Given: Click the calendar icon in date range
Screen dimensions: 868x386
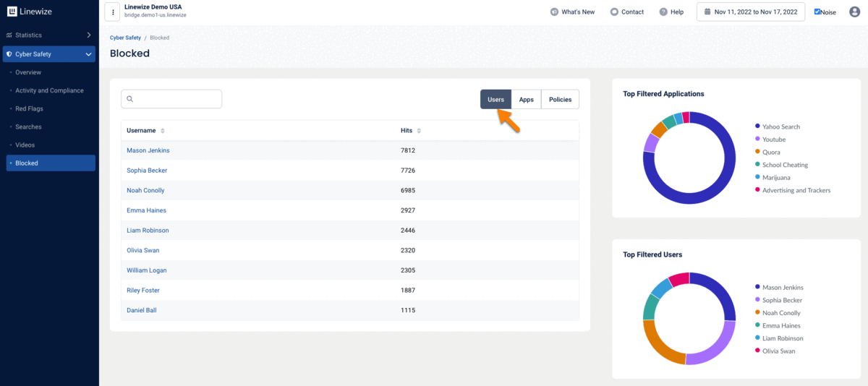Looking at the screenshot, I should (x=707, y=12).
